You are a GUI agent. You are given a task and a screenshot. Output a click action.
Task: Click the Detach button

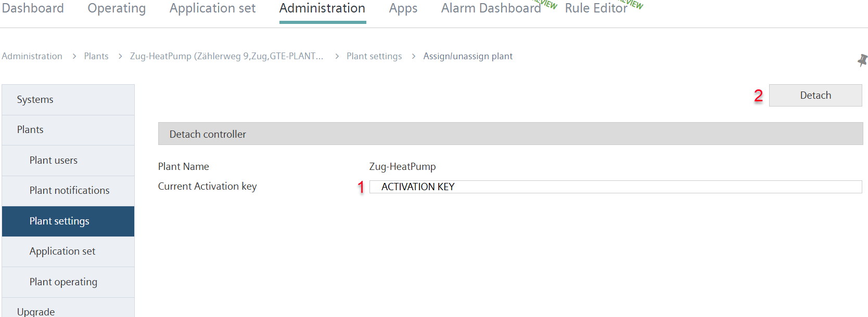pos(815,95)
